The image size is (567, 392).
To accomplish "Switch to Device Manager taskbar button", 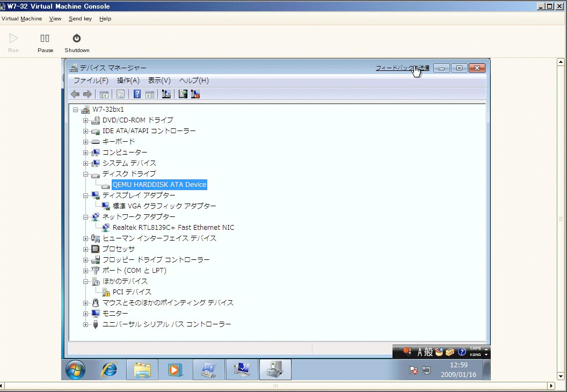I will pyautogui.click(x=275, y=369).
